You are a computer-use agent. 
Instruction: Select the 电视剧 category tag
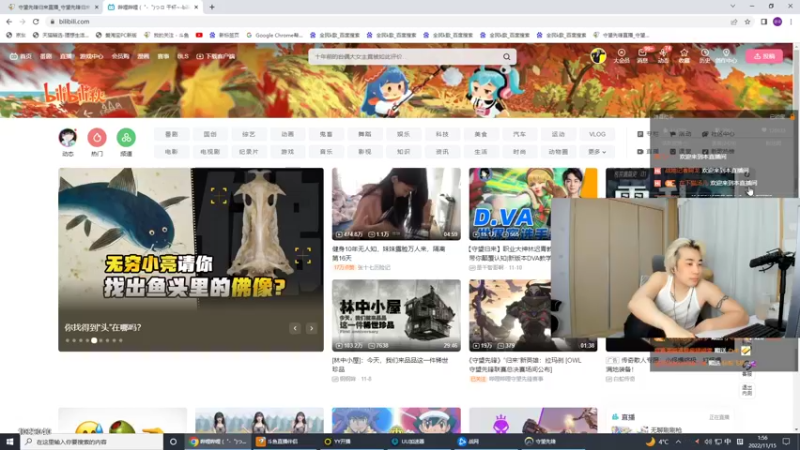210,152
